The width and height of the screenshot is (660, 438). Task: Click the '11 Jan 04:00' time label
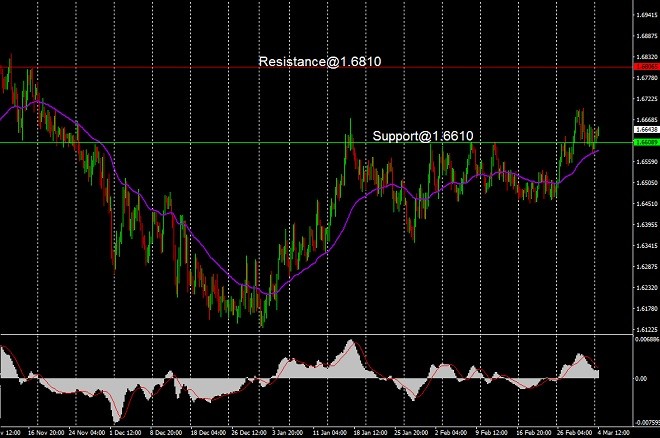(x=330, y=433)
